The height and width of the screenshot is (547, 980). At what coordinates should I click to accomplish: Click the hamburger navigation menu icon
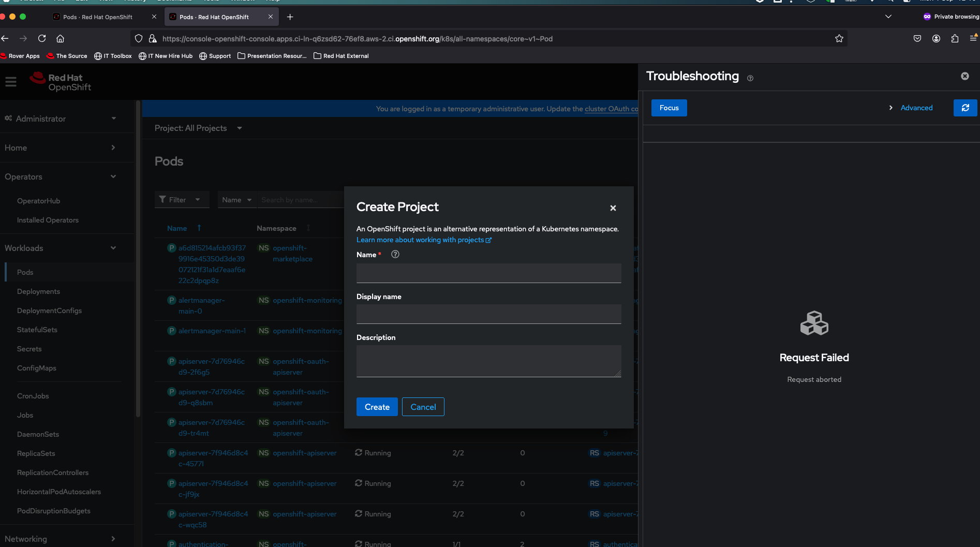pos(11,82)
